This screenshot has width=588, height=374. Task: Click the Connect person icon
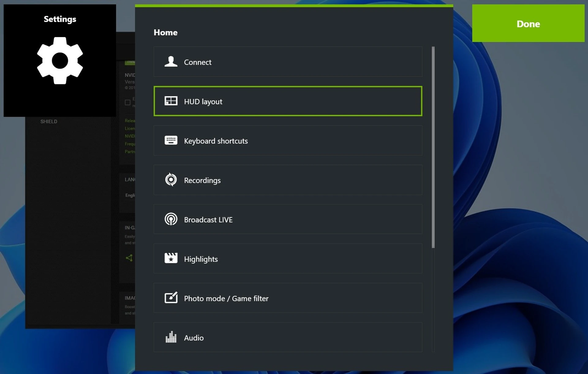171,62
